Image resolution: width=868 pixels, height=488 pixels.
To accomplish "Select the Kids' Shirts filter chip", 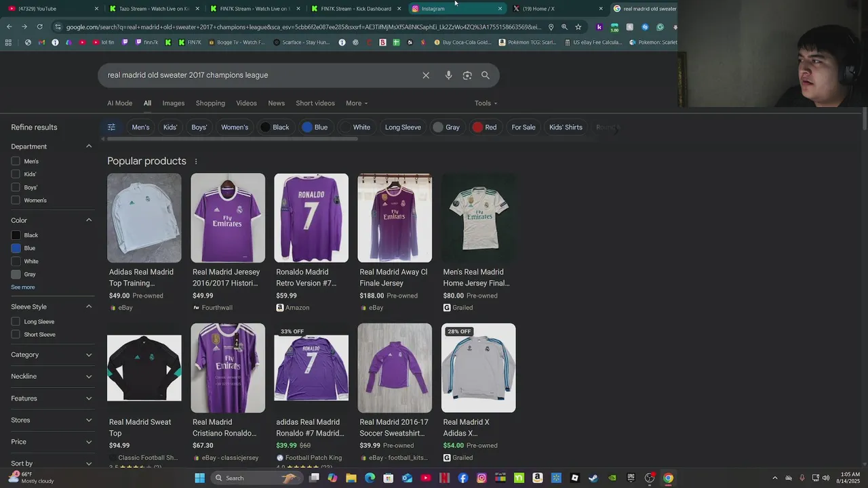I will pos(566,127).
